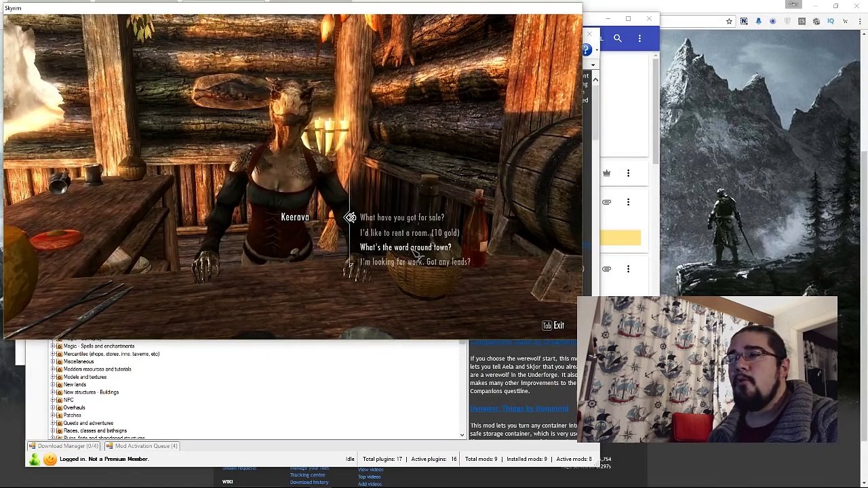Click the 'Total plugins: 17' status entry
Viewport: 868px width, 488px height.
(382, 459)
